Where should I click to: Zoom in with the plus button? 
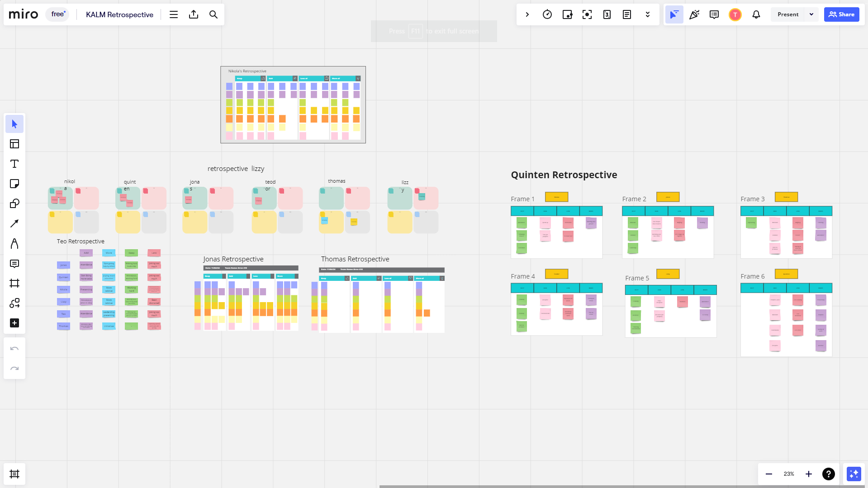pos(809,474)
